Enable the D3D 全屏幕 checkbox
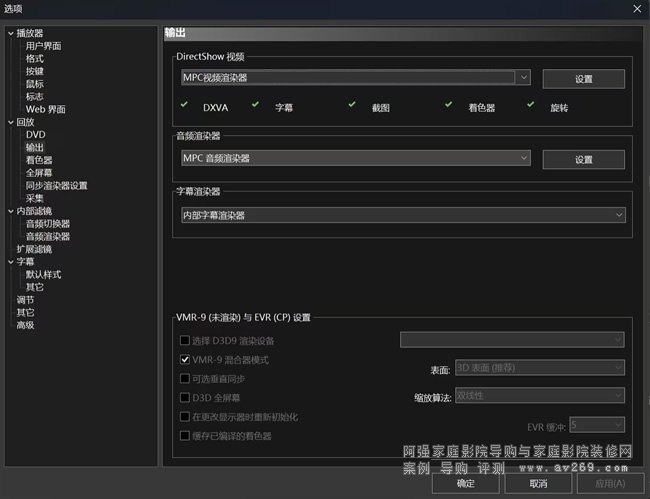The height and width of the screenshot is (499, 650). point(184,397)
